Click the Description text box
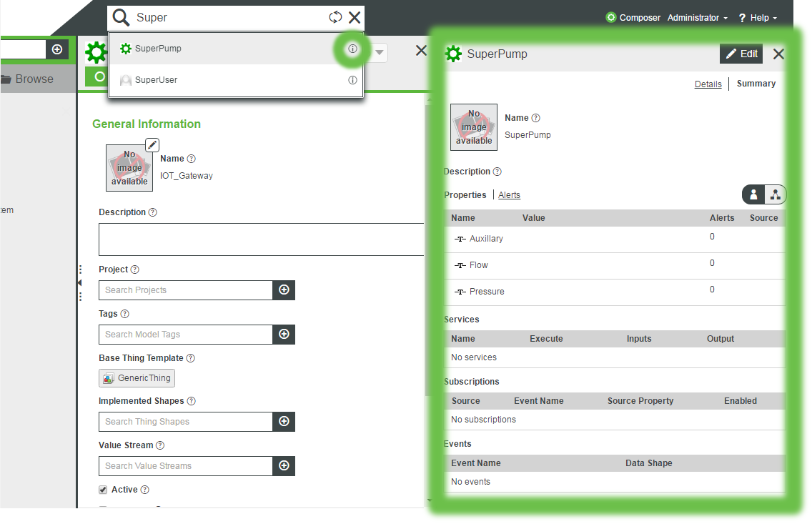The image size is (812, 524). click(x=261, y=239)
